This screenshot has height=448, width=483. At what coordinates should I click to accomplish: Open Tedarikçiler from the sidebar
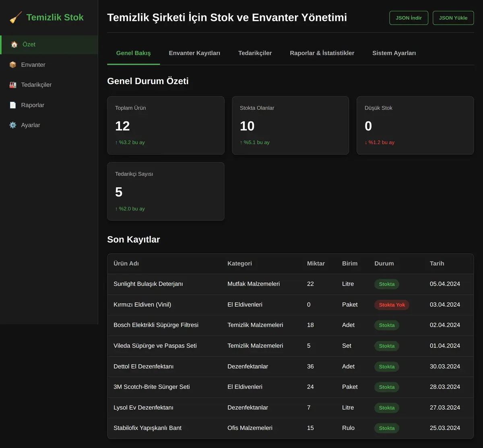[x=49, y=85]
